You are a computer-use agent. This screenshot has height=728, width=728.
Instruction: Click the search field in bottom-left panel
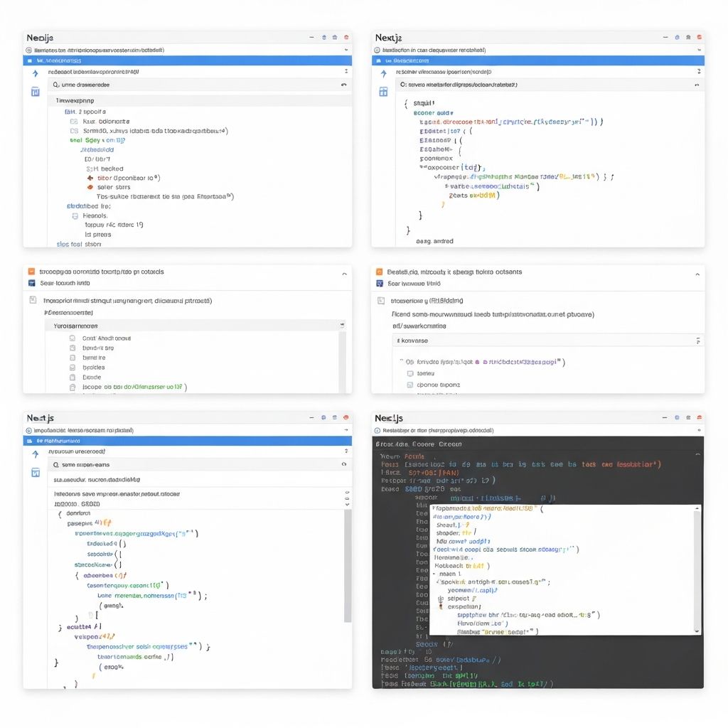tap(192, 464)
